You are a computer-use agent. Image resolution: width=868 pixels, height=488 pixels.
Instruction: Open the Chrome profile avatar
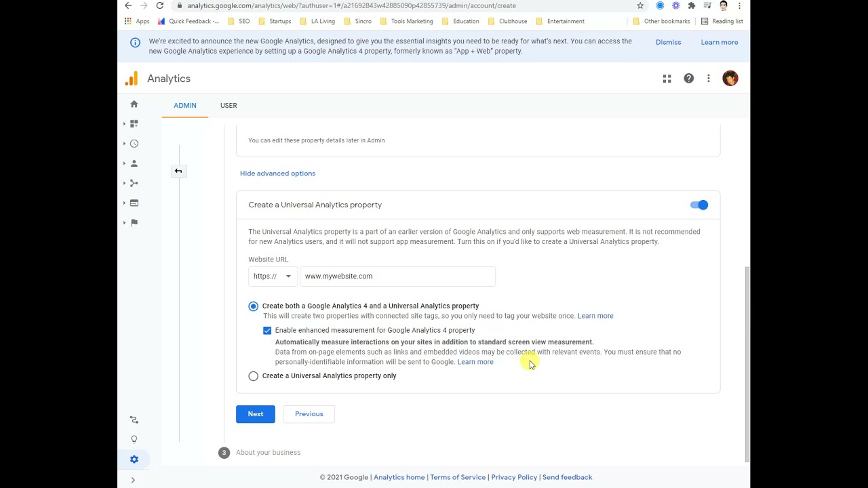click(724, 5)
